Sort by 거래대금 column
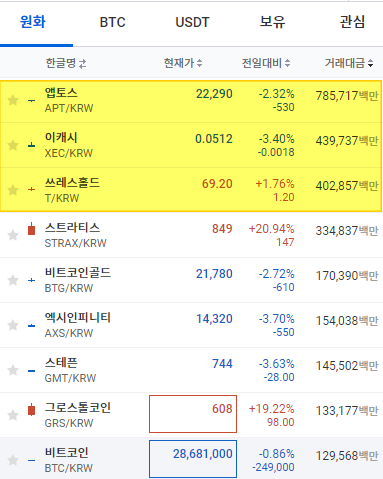383x479 pixels. [x=349, y=63]
